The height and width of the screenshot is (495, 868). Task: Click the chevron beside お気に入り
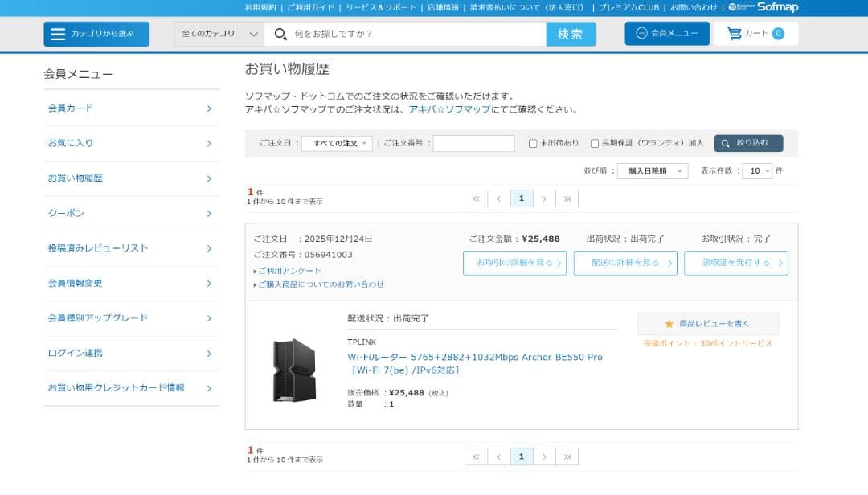pos(209,143)
